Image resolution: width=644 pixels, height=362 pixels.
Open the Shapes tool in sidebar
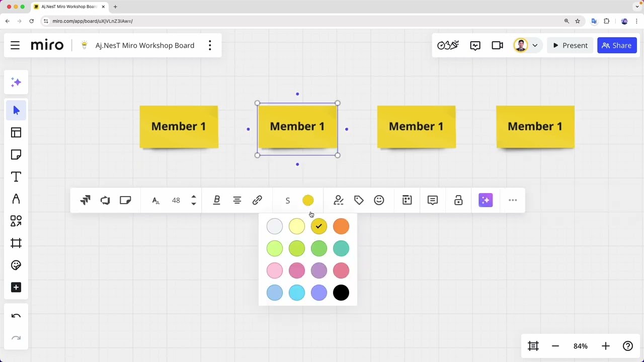click(x=16, y=221)
